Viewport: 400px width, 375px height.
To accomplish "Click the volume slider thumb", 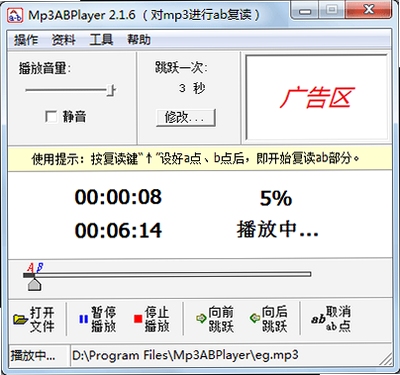I will click(111, 90).
